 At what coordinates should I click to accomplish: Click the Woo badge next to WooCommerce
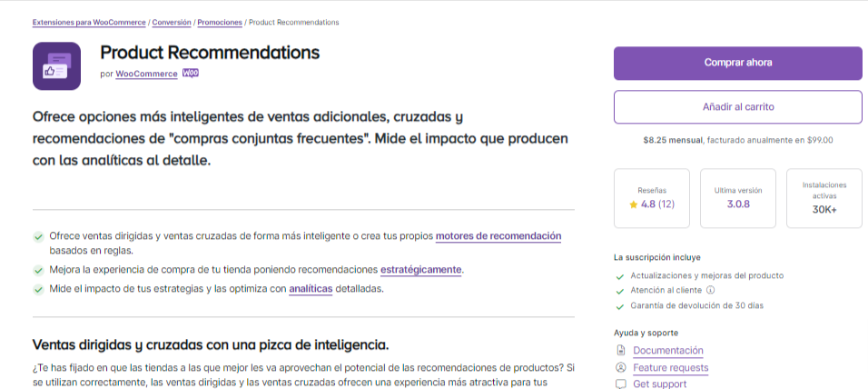pyautogui.click(x=191, y=73)
